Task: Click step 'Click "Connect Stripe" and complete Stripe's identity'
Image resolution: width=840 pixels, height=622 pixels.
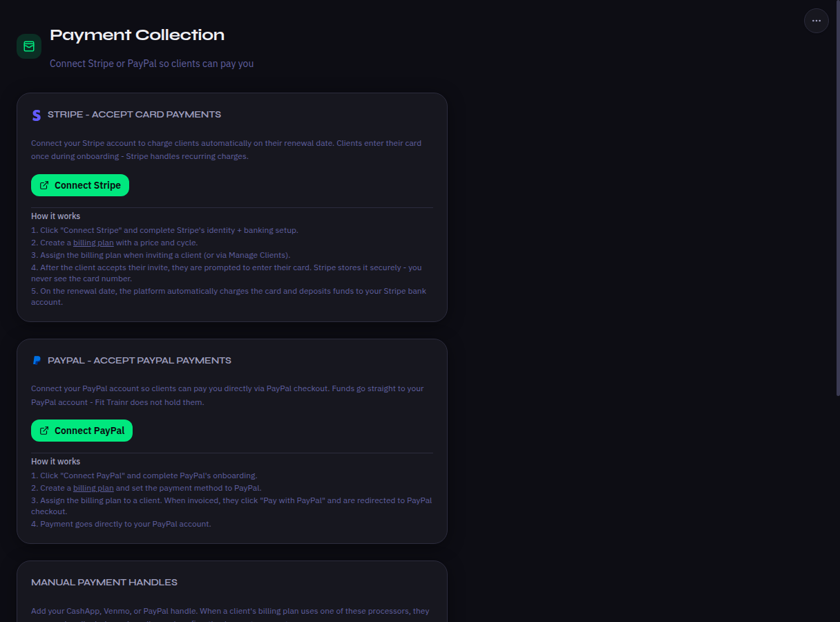Action: 164,230
